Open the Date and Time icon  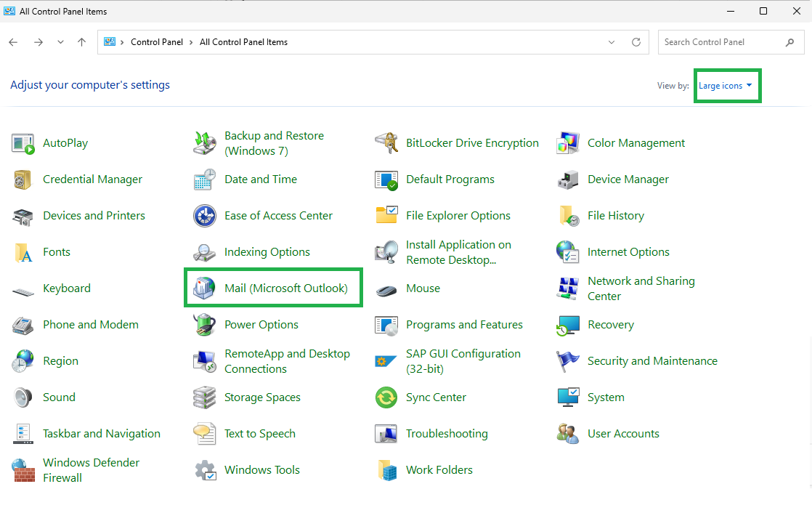(205, 179)
